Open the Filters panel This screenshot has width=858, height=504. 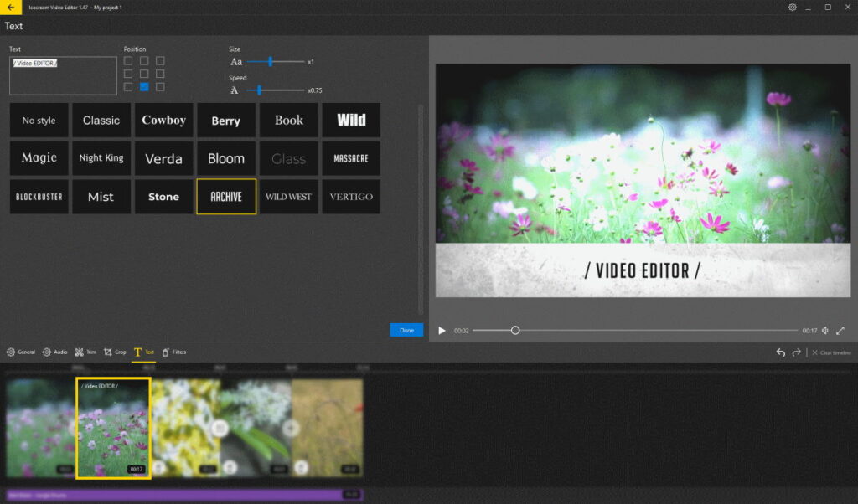[x=174, y=352]
